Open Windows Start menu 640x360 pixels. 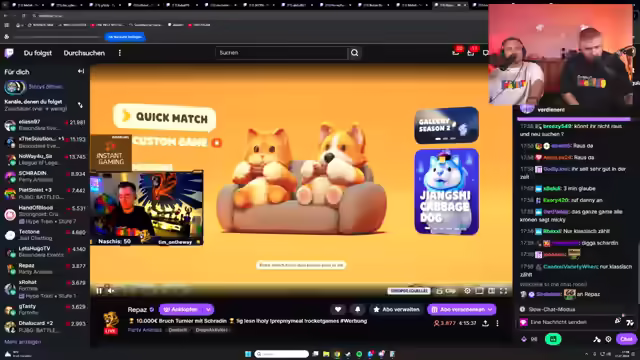pos(248,354)
